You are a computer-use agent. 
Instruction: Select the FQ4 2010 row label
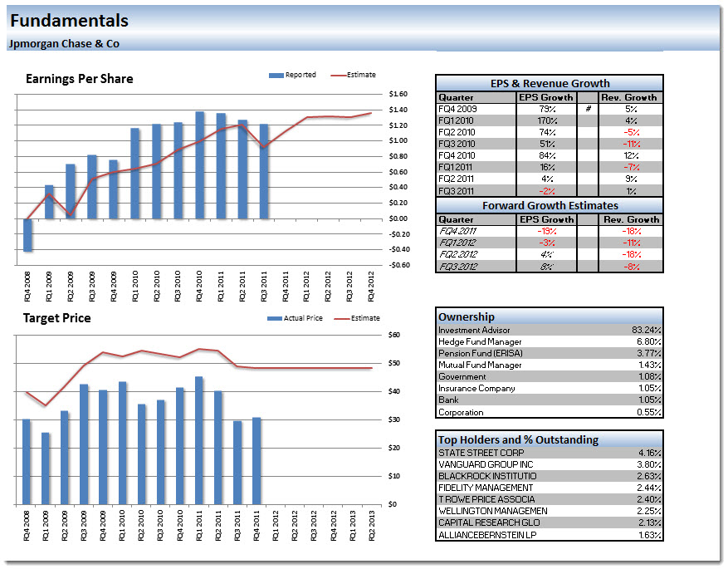point(457,155)
